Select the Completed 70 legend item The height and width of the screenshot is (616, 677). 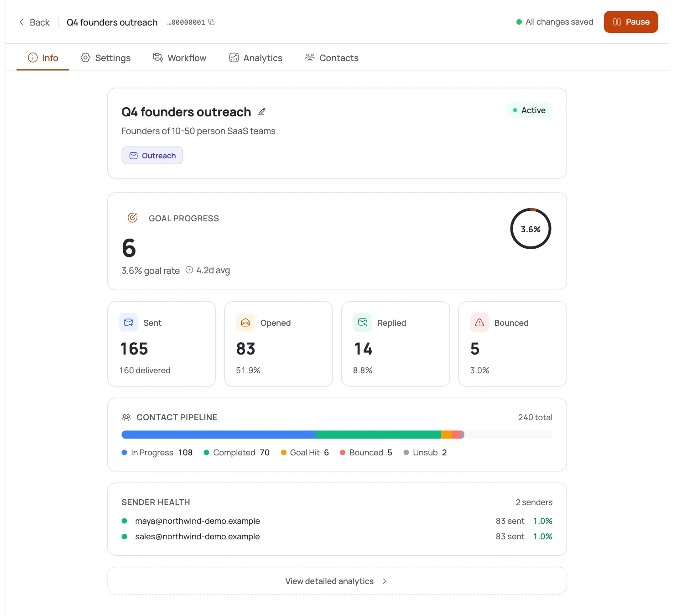point(237,452)
